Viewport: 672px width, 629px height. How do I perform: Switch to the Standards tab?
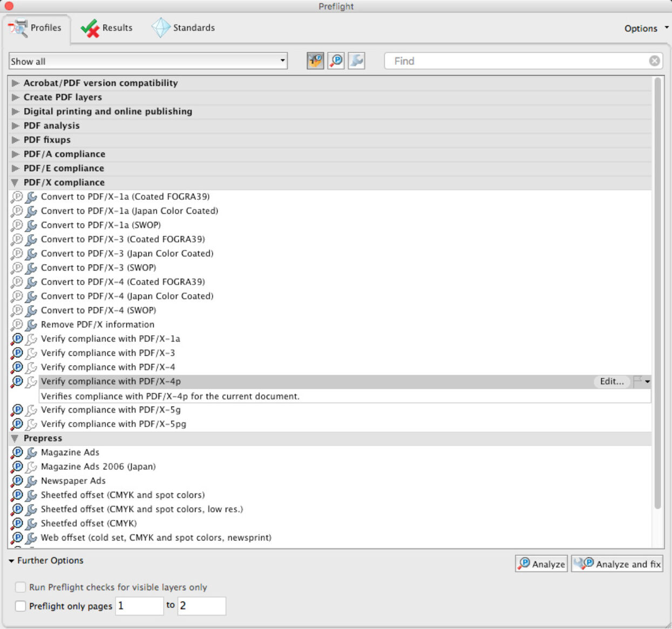(183, 28)
